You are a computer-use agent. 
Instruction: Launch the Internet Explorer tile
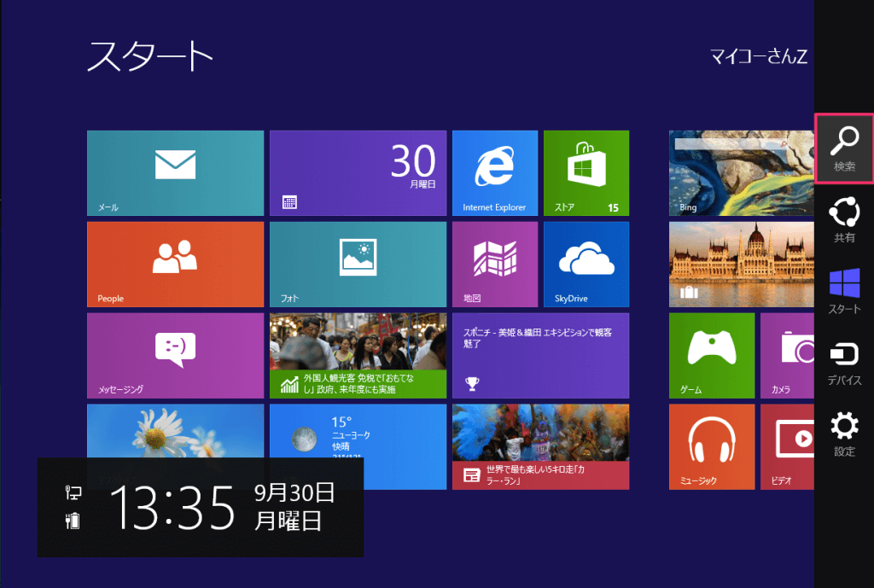495,172
